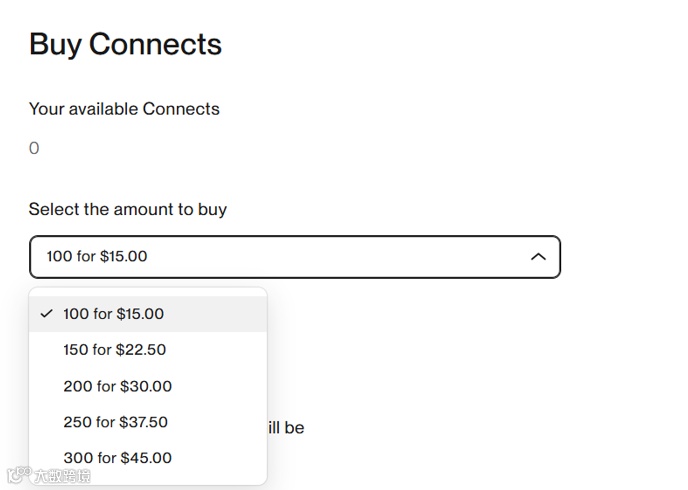Screen dimensions: 688x490
Task: Choose 250 for $37.50 from the list
Action: click(115, 422)
